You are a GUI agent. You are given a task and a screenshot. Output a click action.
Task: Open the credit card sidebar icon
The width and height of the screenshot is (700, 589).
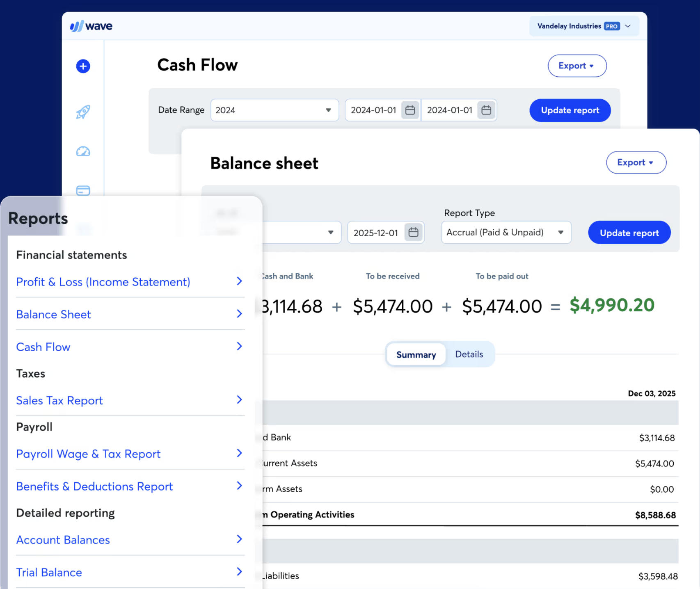[x=83, y=190]
